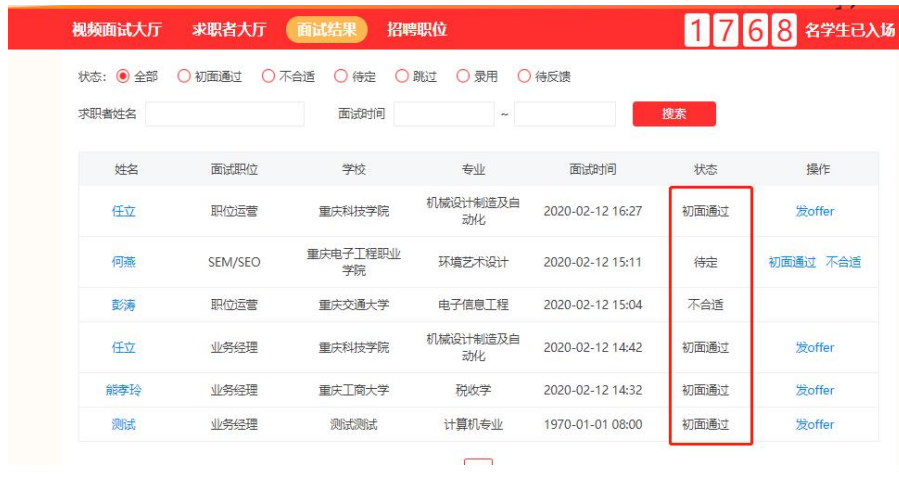Click 发offer for 熊孝玲
The width and height of the screenshot is (899, 491).
click(x=814, y=390)
